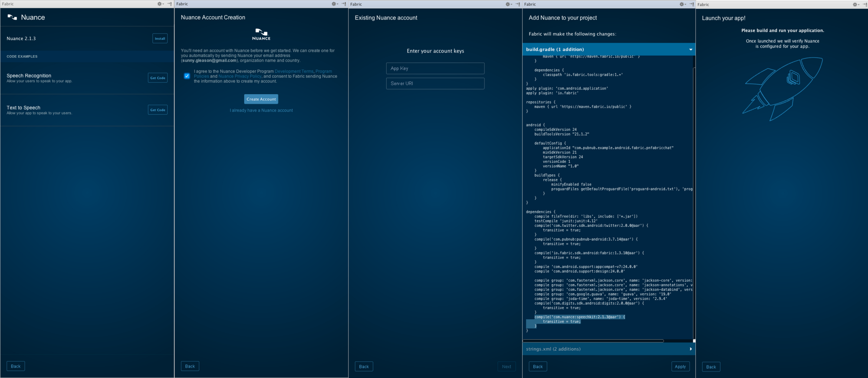Click the applicationId line in build.gradle
The image size is (868, 378).
click(608, 148)
